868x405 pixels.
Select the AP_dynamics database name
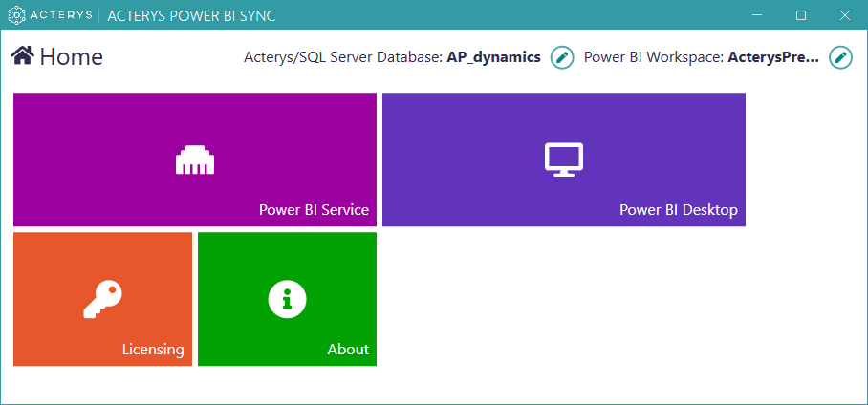click(x=494, y=57)
